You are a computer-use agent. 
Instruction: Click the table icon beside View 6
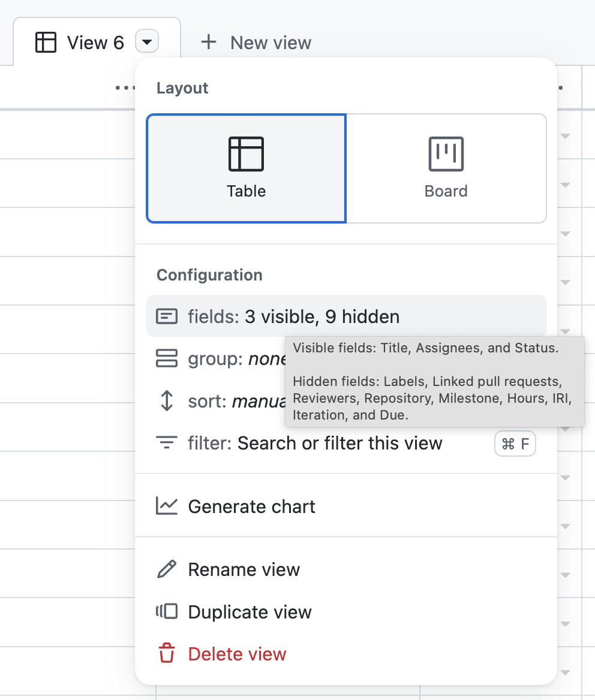46,43
